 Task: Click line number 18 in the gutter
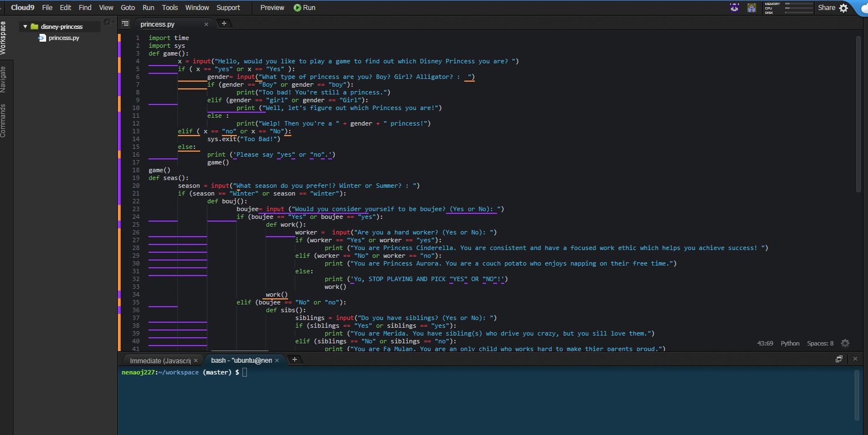click(136, 170)
